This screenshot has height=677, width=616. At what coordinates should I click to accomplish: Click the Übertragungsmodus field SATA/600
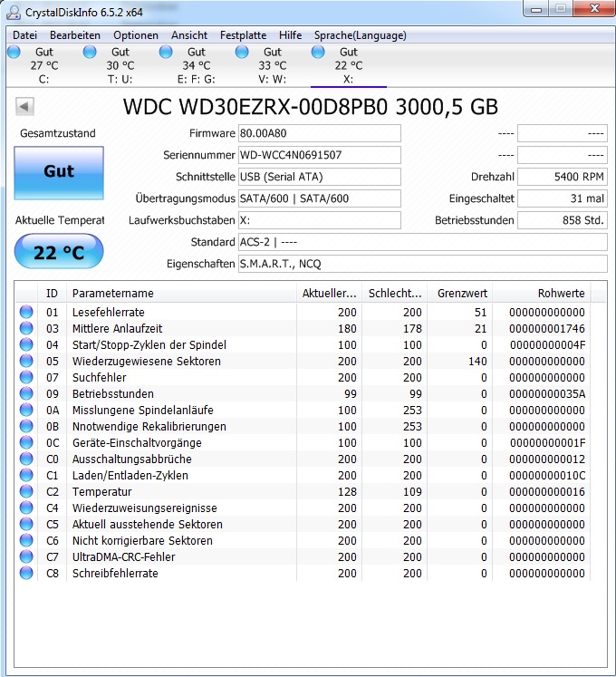pyautogui.click(x=320, y=198)
